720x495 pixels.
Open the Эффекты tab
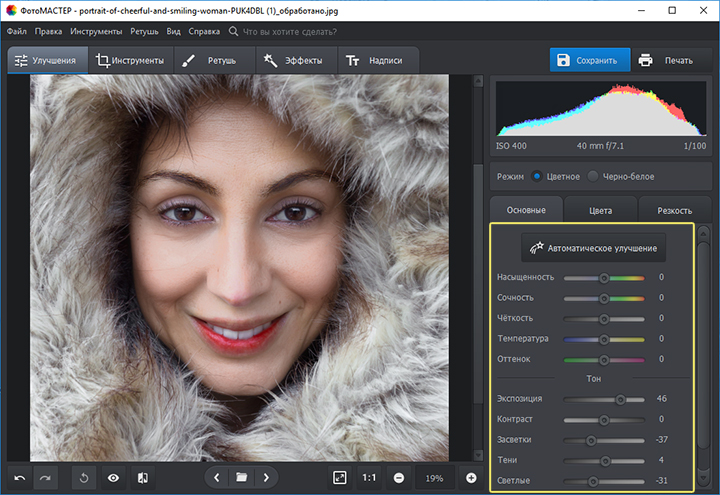(x=296, y=60)
